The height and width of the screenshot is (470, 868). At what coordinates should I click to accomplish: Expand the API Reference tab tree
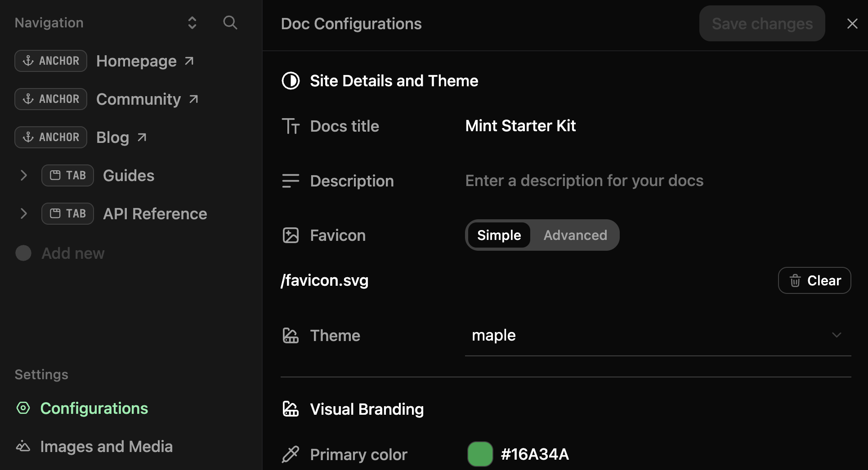pyautogui.click(x=23, y=213)
